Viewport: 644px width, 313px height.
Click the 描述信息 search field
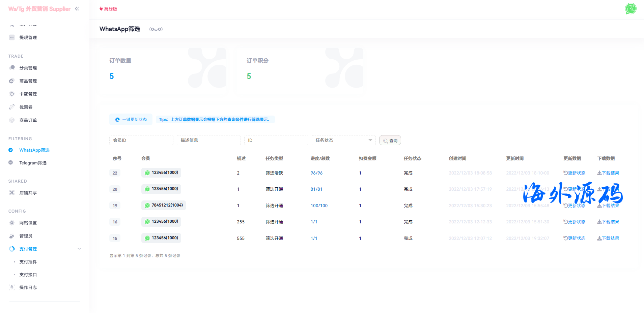point(208,140)
